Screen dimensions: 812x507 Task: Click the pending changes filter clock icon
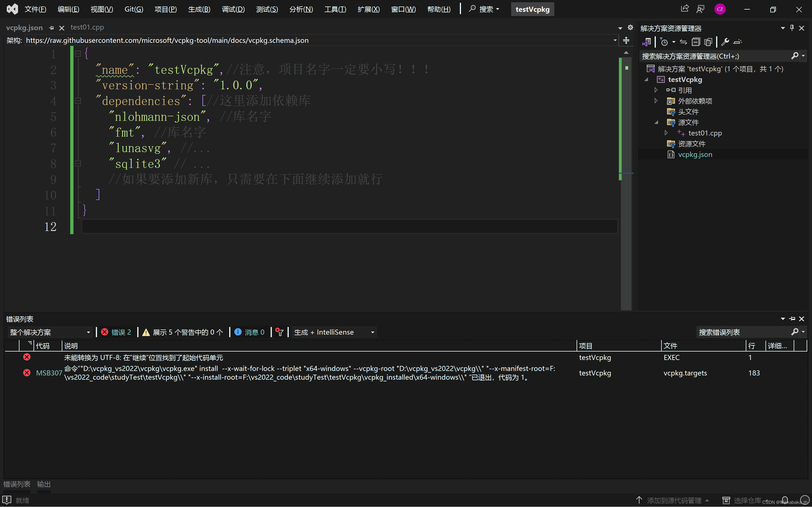coord(665,42)
